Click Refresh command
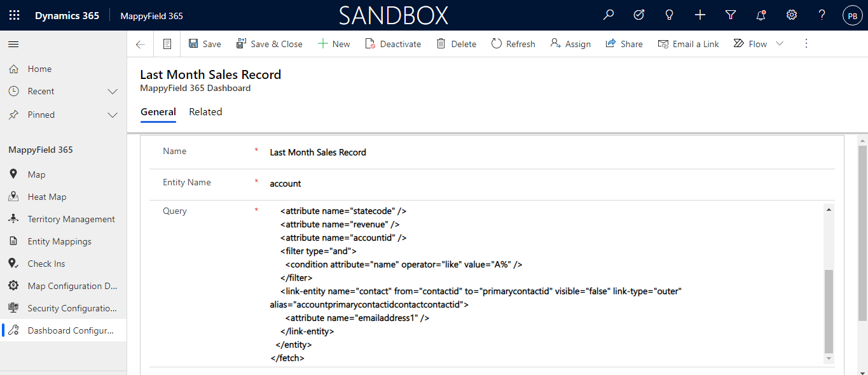The width and height of the screenshot is (868, 375). pos(513,44)
